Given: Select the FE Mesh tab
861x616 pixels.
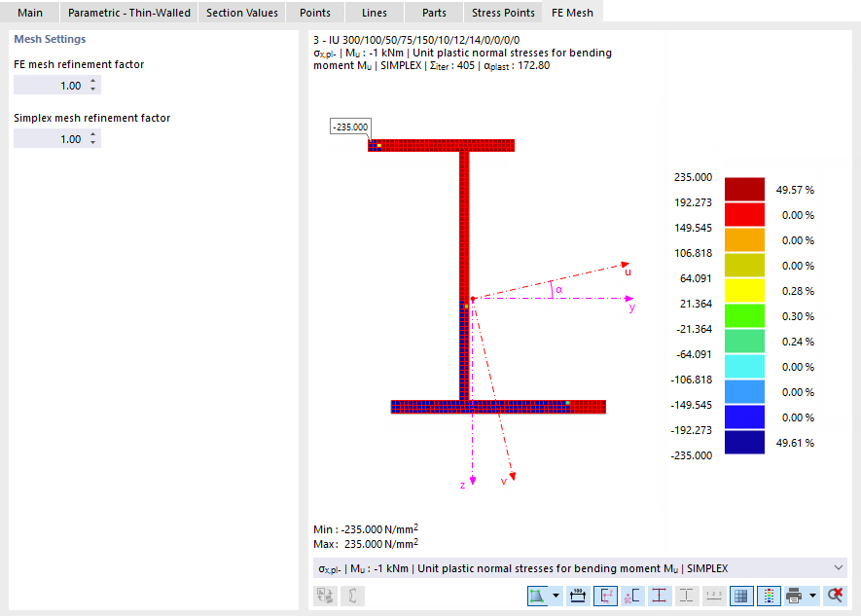Looking at the screenshot, I should tap(572, 13).
